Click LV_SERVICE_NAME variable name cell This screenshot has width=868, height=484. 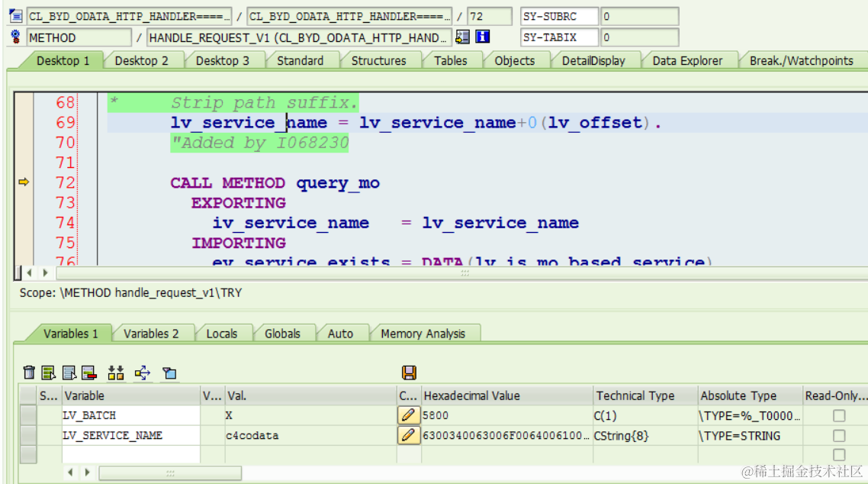(130, 435)
